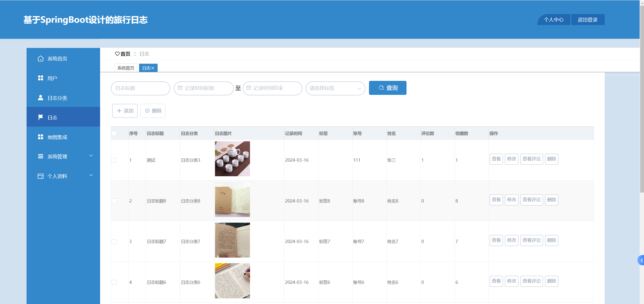The image size is (644, 304).
Task: Toggle the select-all checkbox in table header
Action: 114,133
